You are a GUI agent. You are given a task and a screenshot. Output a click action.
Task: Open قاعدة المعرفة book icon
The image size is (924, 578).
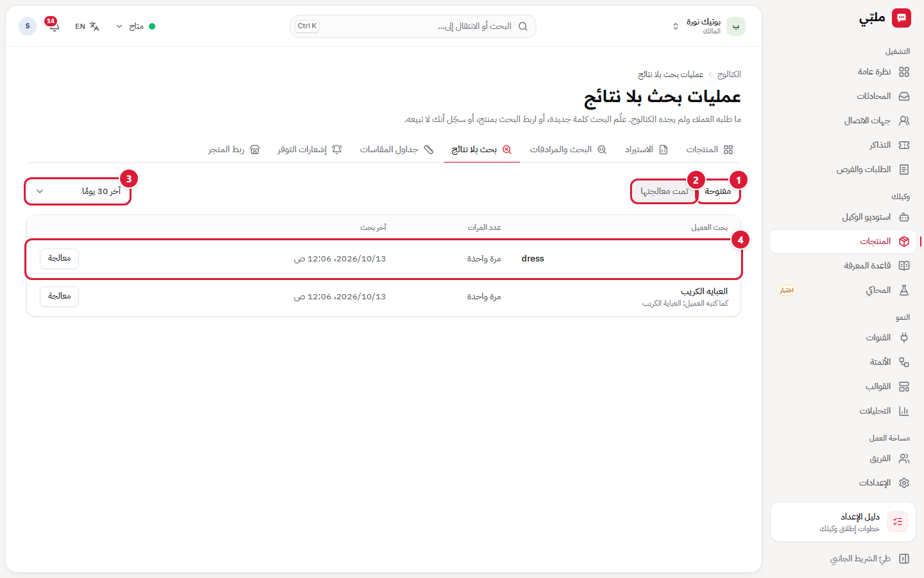click(904, 266)
